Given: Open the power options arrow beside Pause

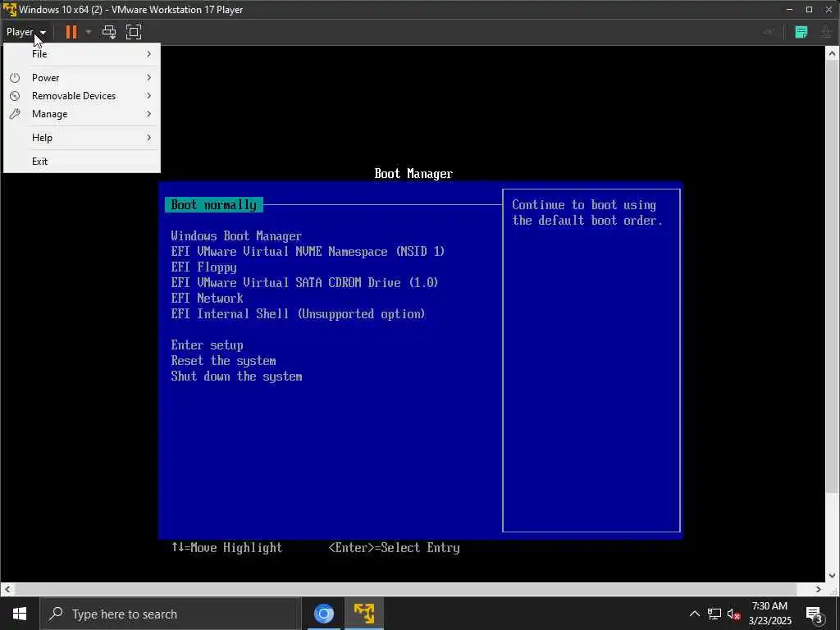Looking at the screenshot, I should 89,32.
